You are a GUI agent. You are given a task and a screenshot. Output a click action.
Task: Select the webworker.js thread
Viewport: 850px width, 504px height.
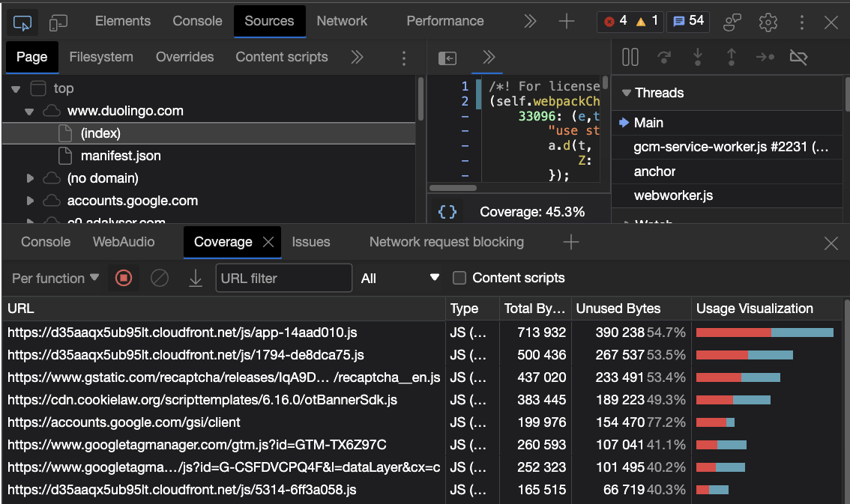(x=727, y=195)
